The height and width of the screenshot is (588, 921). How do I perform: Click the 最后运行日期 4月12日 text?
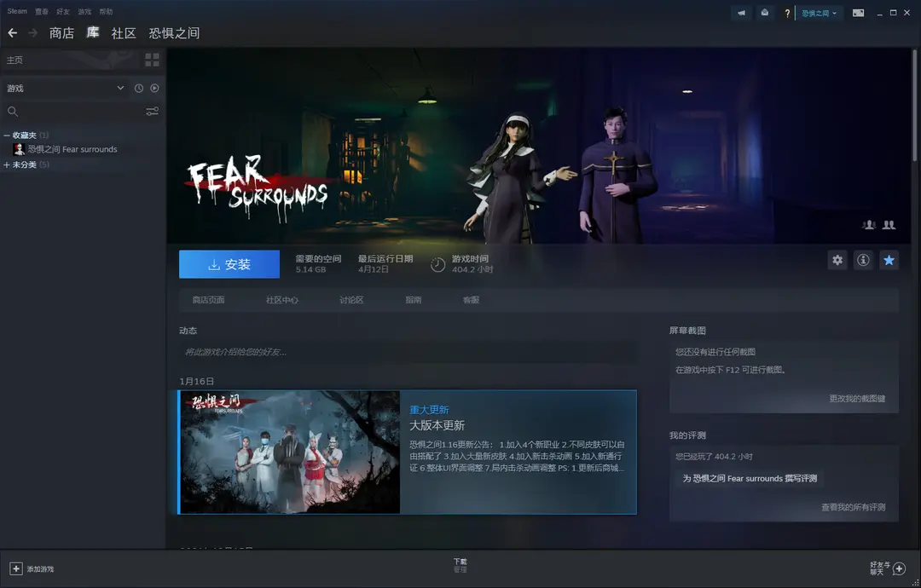385,264
